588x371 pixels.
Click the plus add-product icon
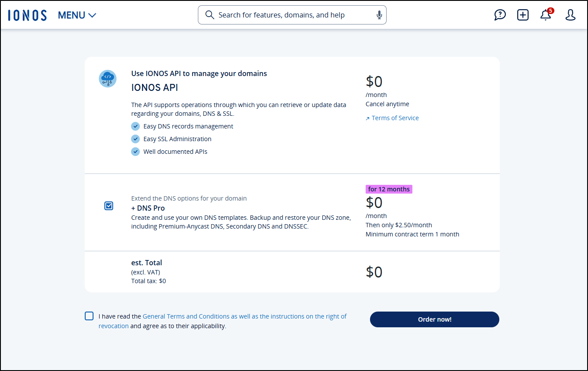coord(523,15)
